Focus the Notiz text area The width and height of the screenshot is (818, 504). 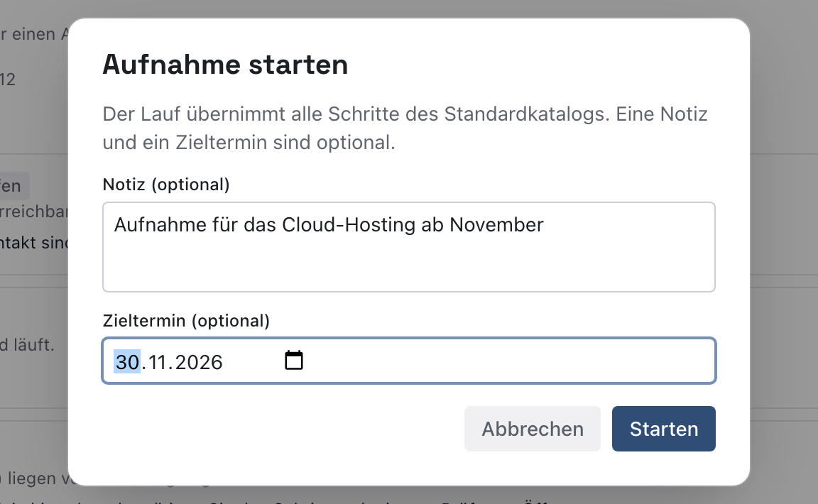(x=408, y=247)
